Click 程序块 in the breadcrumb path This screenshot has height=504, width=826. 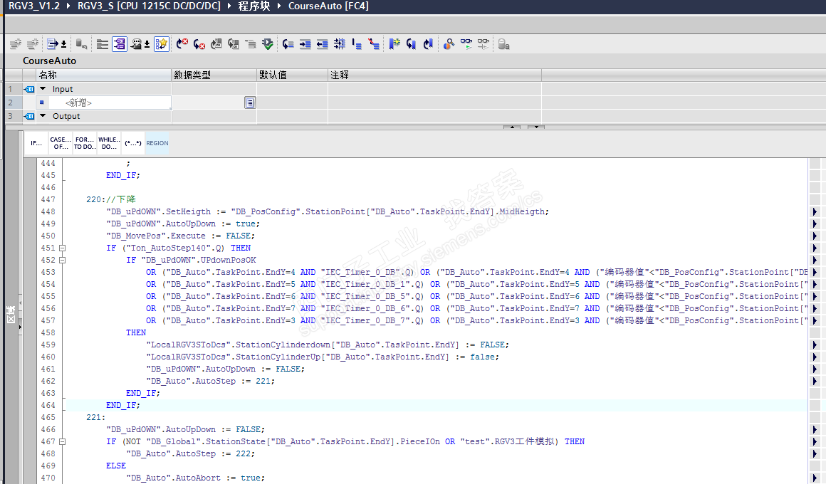pos(254,6)
